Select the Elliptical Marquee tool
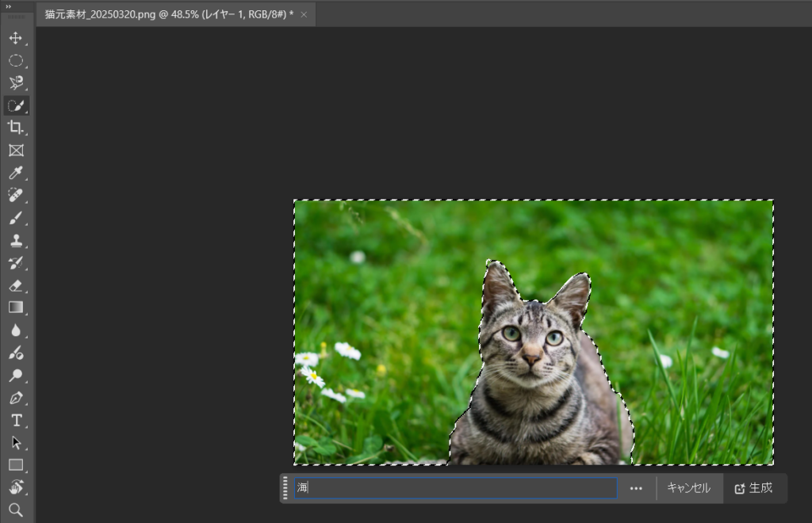Image resolution: width=812 pixels, height=523 pixels. pos(16,60)
